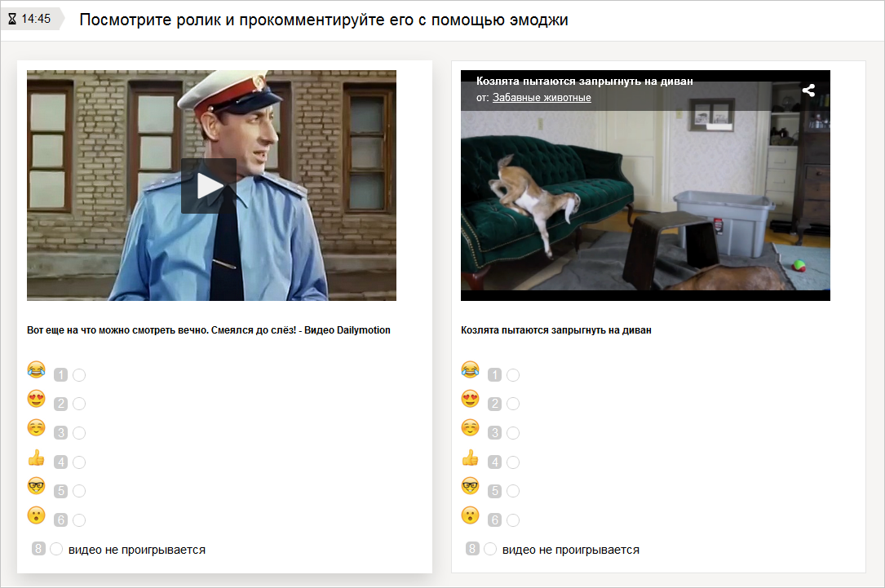Select radio option 1 for the Dailymotion video
This screenshot has width=885, height=588.
point(79,374)
